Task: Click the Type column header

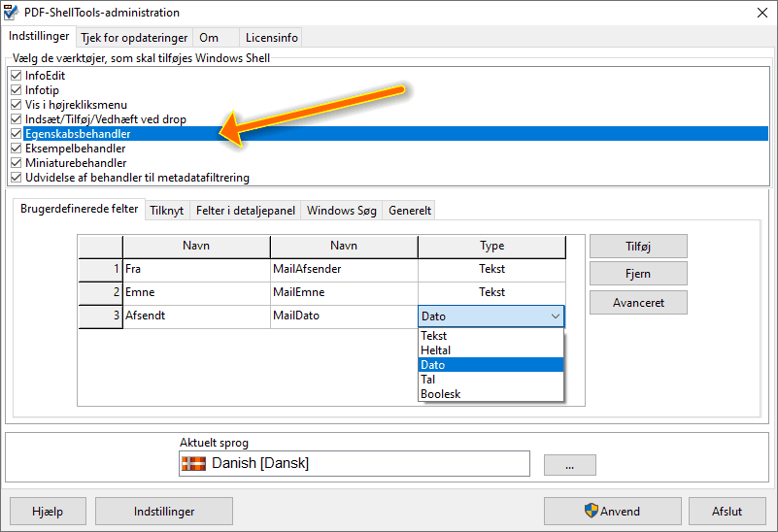Action: pyautogui.click(x=491, y=247)
